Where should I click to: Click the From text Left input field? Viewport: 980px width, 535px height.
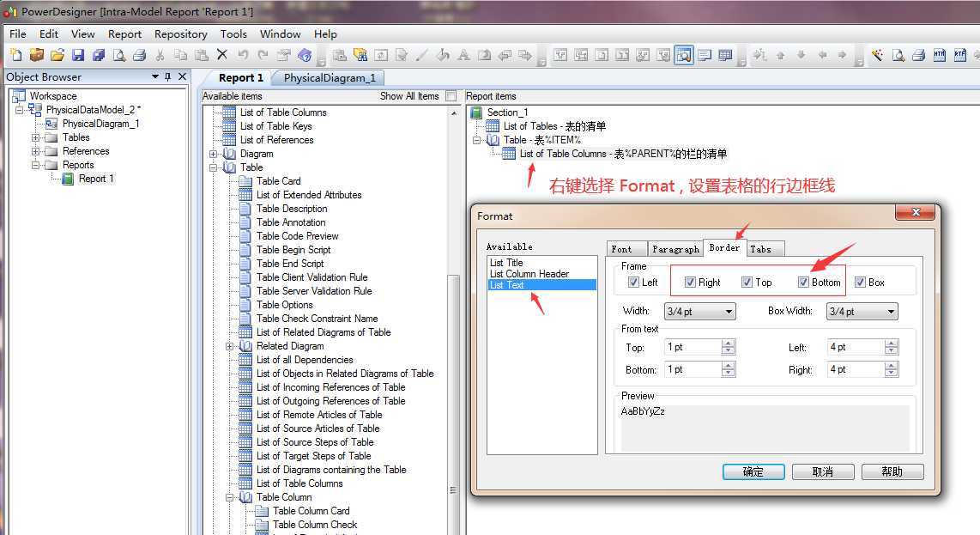click(855, 347)
